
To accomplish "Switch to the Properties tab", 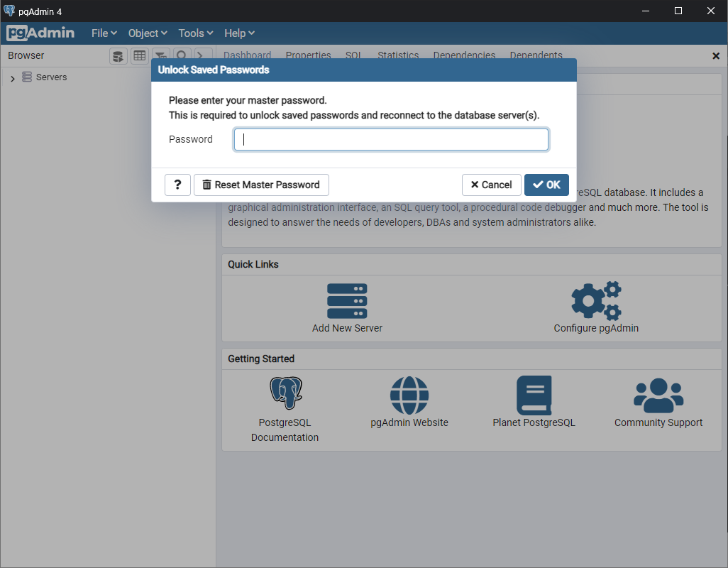I will coord(308,55).
